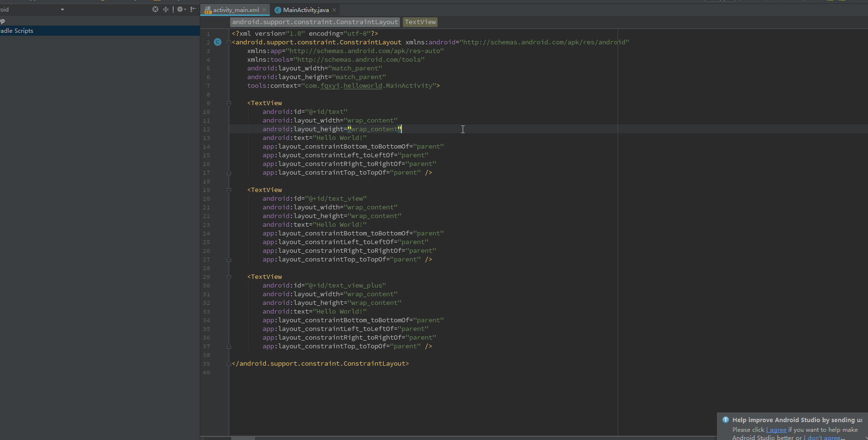Click the fold end marker at line 27
This screenshot has height=440, width=868.
click(x=229, y=259)
